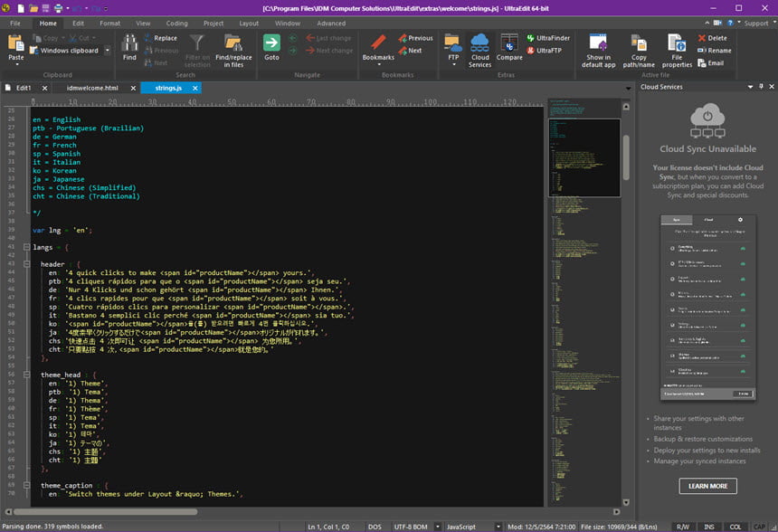Click the Cloud Sync preview thumbnail
This screenshot has width=778, height=532.
pyautogui.click(x=708, y=308)
